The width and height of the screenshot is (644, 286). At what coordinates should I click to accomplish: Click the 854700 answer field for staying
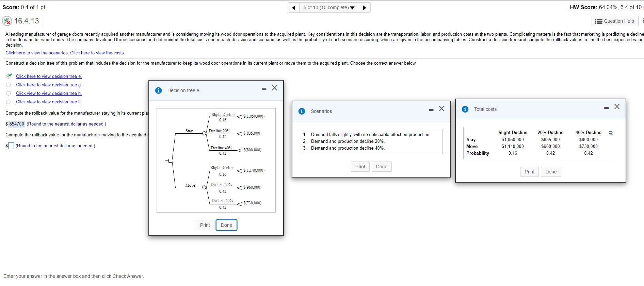click(x=17, y=124)
